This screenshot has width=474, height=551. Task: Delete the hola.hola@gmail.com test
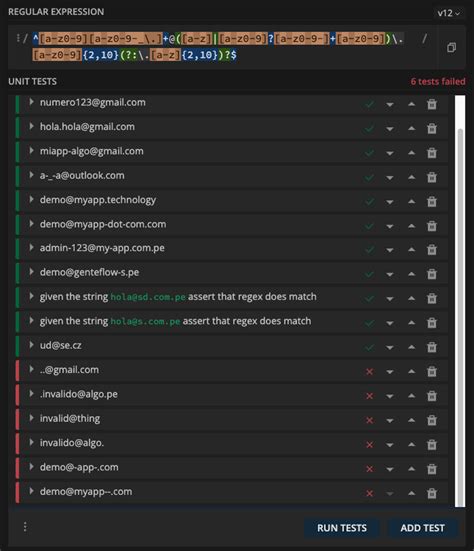click(x=431, y=129)
